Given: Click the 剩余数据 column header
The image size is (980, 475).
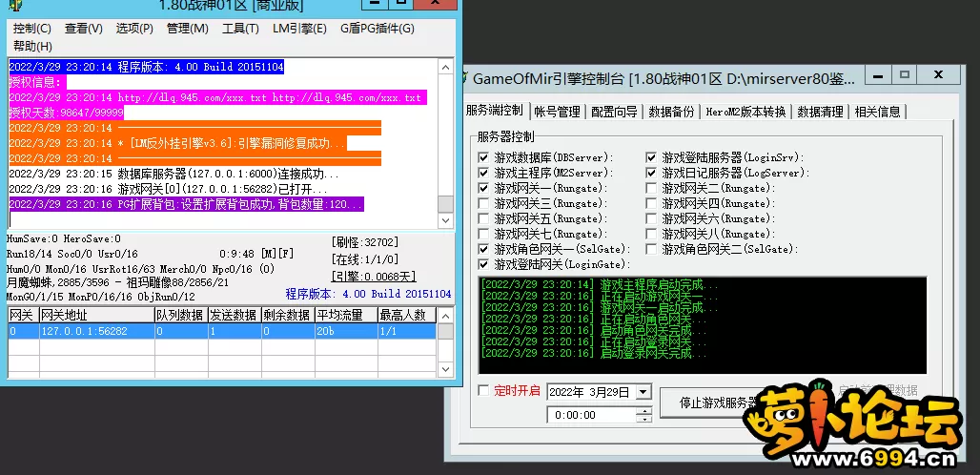Looking at the screenshot, I should point(288,315).
